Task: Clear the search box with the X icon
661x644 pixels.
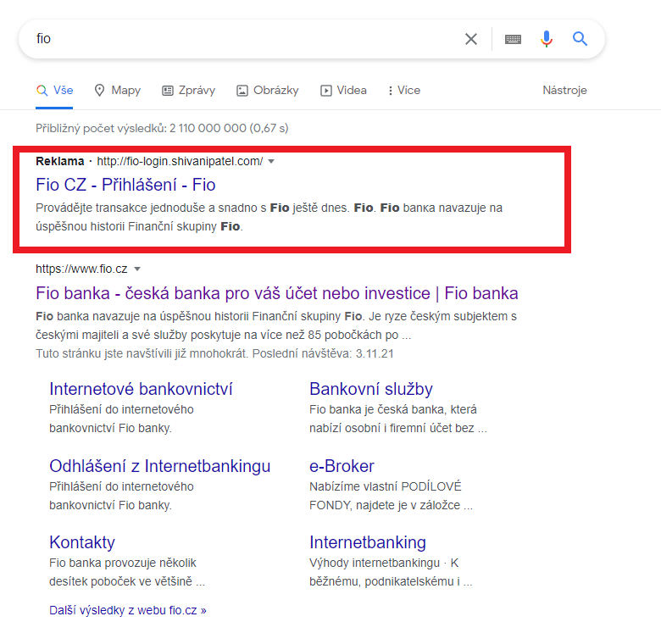Action: tap(471, 39)
